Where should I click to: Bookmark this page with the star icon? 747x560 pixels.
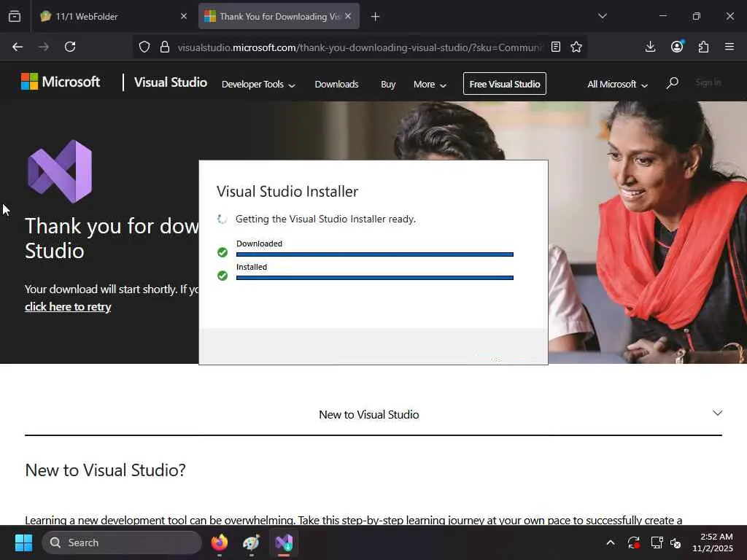pyautogui.click(x=576, y=47)
